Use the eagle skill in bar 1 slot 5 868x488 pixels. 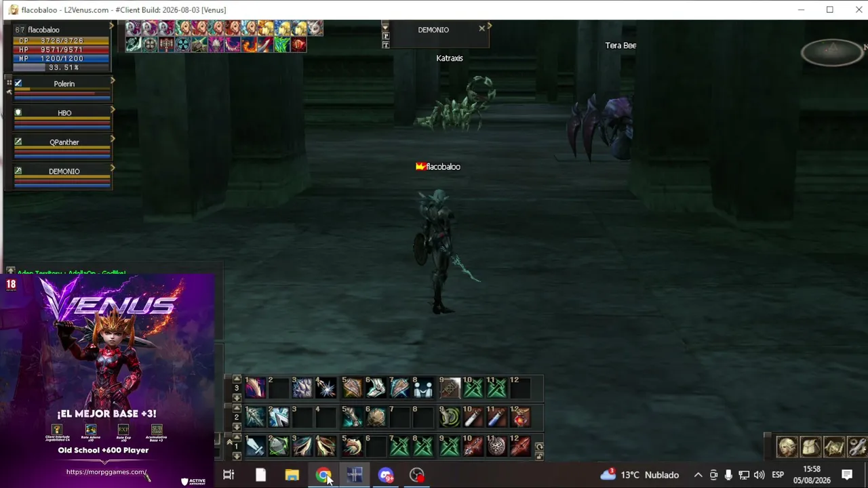(x=352, y=446)
